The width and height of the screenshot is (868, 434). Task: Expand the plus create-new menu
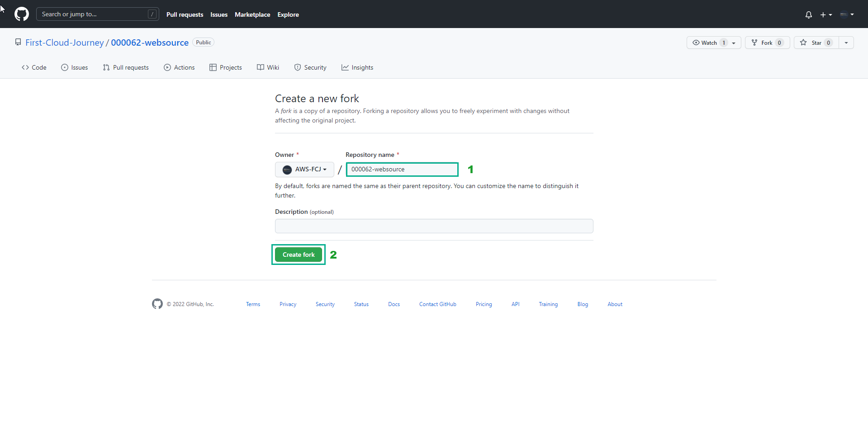tap(826, 14)
